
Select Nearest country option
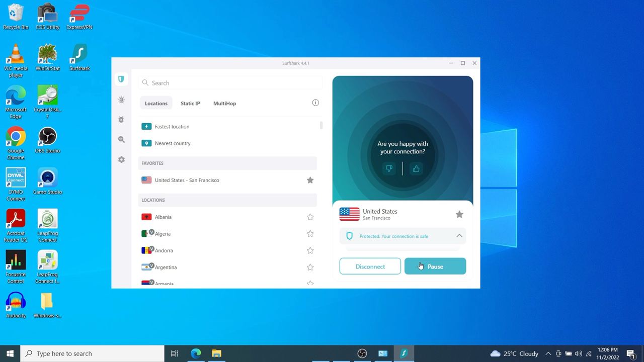227,143
